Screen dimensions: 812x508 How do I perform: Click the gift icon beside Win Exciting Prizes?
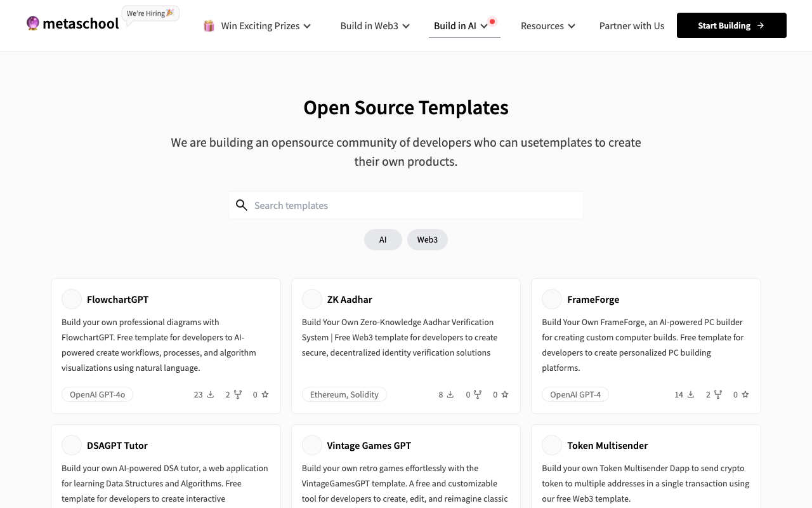(x=209, y=25)
